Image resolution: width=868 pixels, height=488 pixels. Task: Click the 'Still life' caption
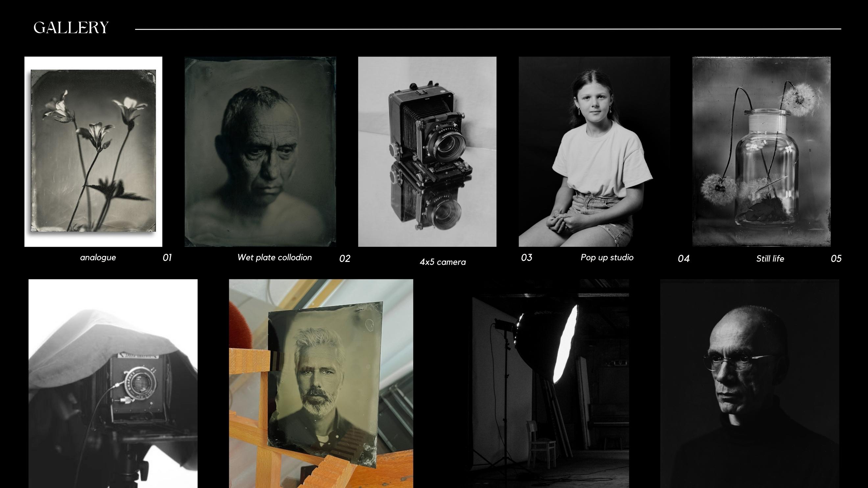770,259
